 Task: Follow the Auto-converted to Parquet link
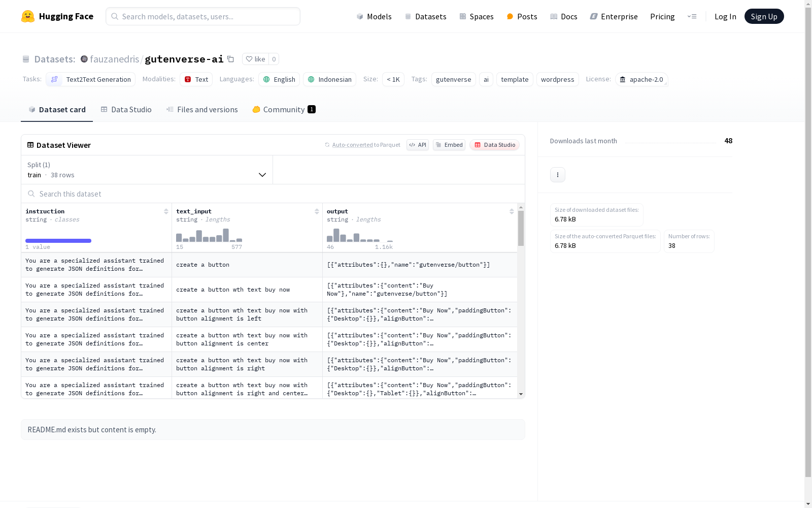362,145
